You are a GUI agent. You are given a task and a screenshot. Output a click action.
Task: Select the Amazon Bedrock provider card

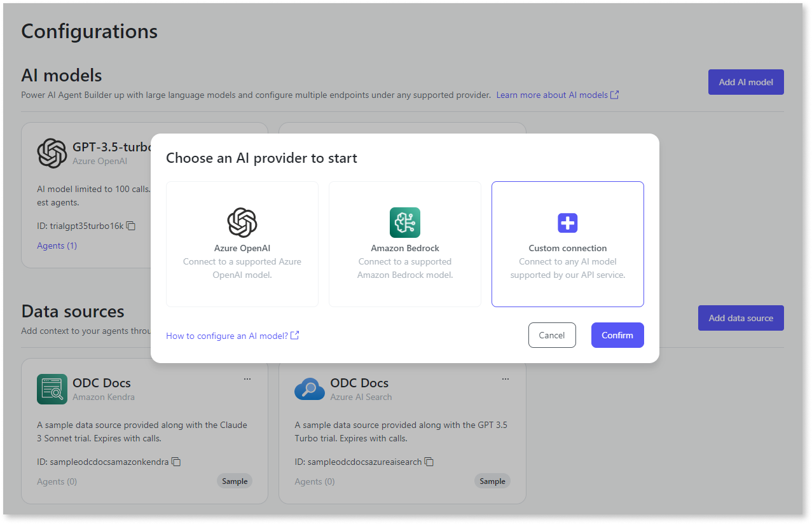pyautogui.click(x=404, y=244)
